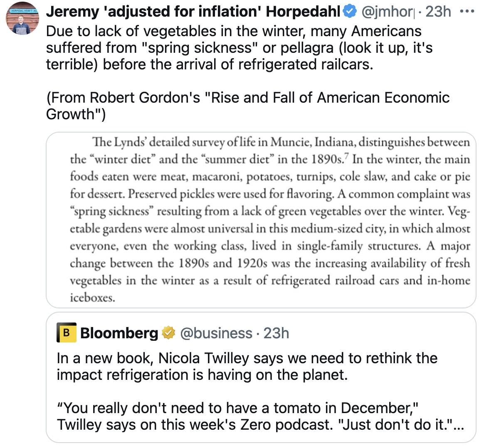
Task: Click the word "iceboxes" ending the excerpt
Action: pyautogui.click(x=92, y=298)
